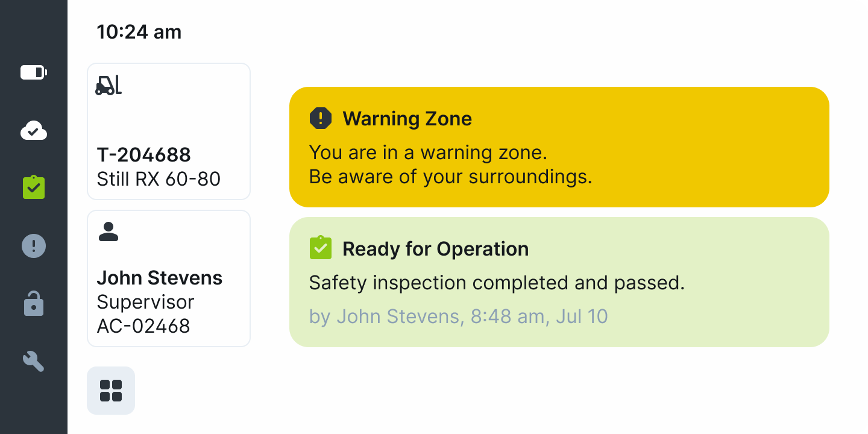This screenshot has height=434, width=868.
Task: Click the padlock lock icon in sidebar
Action: point(34,304)
